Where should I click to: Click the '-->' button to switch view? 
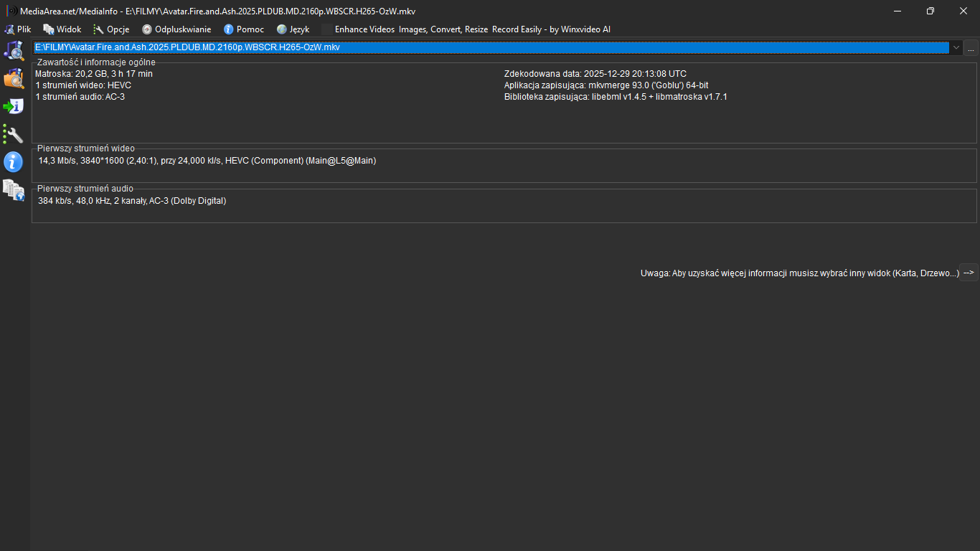(x=969, y=273)
